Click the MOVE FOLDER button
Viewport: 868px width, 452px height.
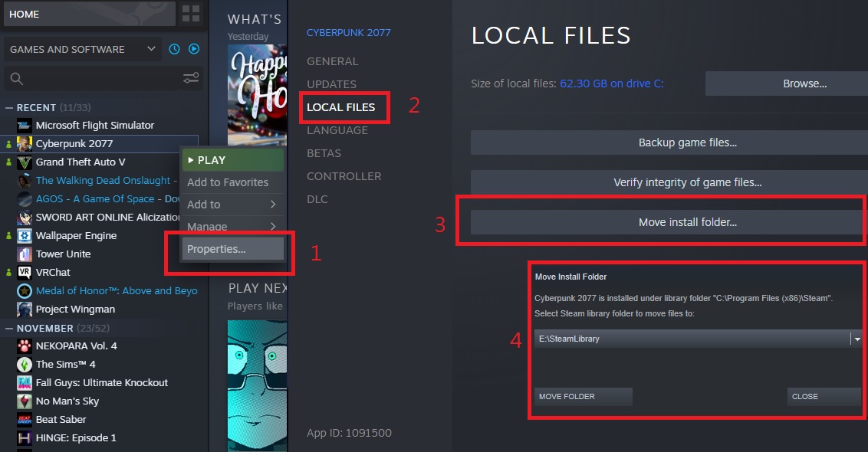(583, 396)
